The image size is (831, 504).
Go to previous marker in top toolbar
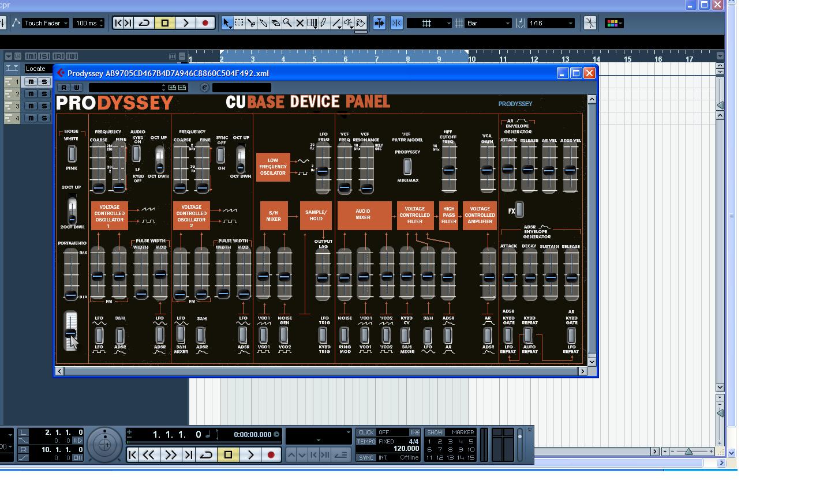[118, 23]
